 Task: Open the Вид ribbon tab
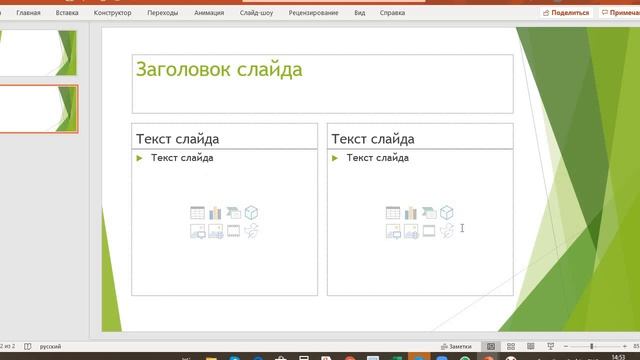click(360, 13)
